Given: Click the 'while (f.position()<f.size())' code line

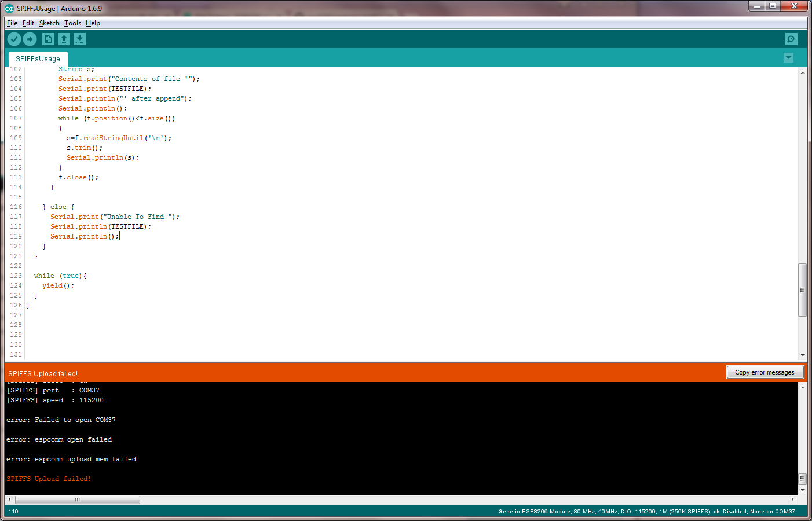Looking at the screenshot, I should coord(116,118).
